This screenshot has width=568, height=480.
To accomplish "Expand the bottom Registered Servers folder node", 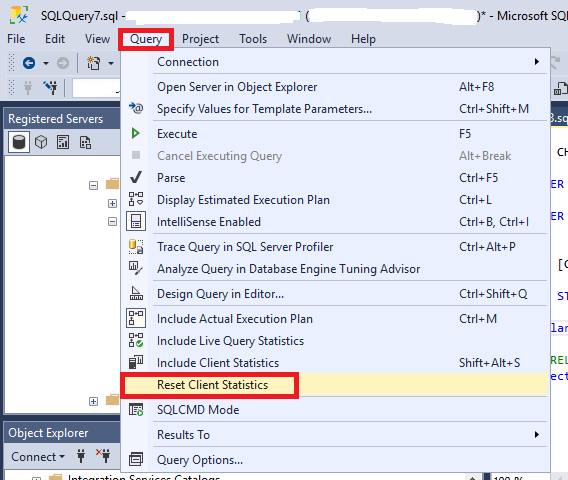I will [93, 401].
